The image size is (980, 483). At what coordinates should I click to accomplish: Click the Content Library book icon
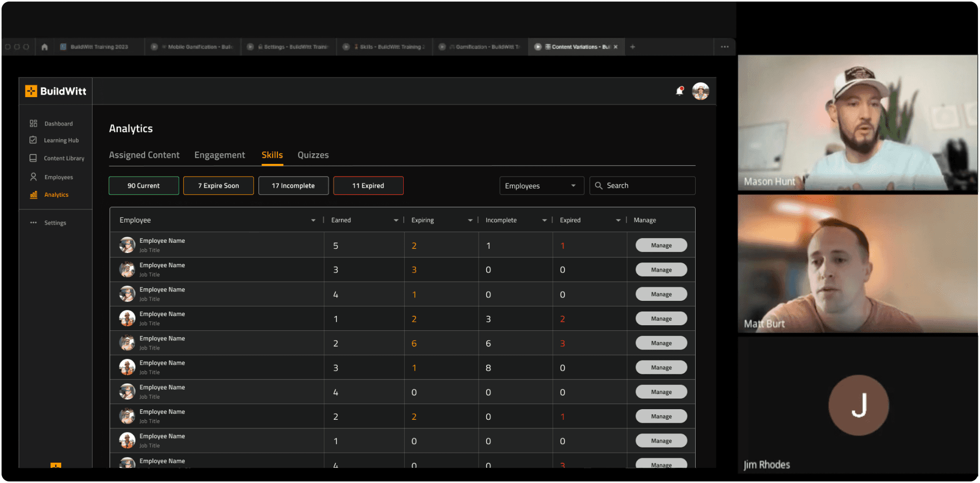[33, 158]
